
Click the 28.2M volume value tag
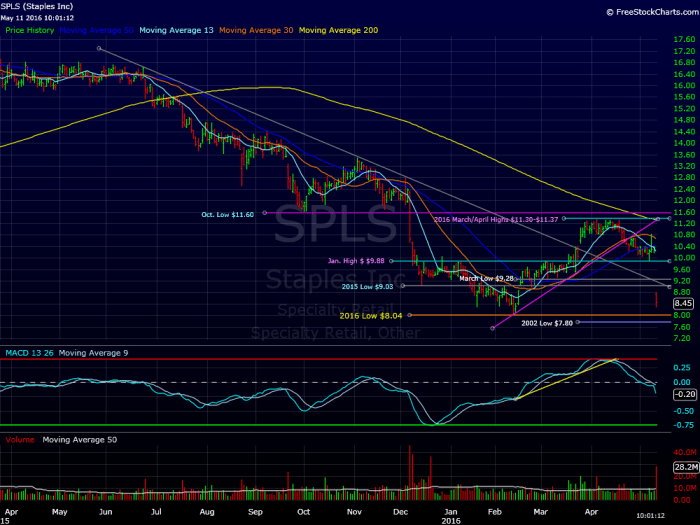686,467
